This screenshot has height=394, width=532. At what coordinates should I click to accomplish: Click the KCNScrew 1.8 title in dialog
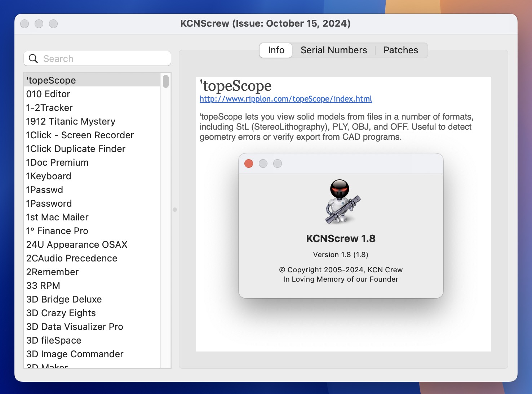(x=341, y=238)
